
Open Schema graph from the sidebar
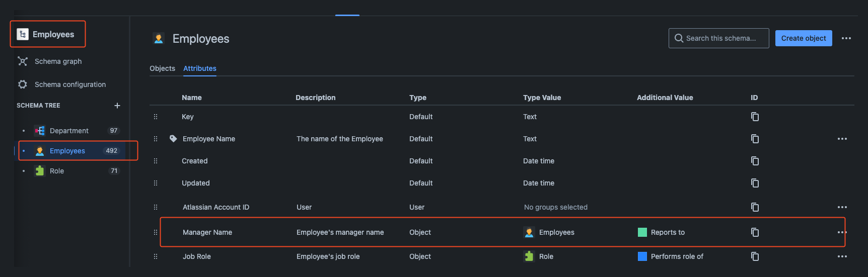(x=58, y=61)
